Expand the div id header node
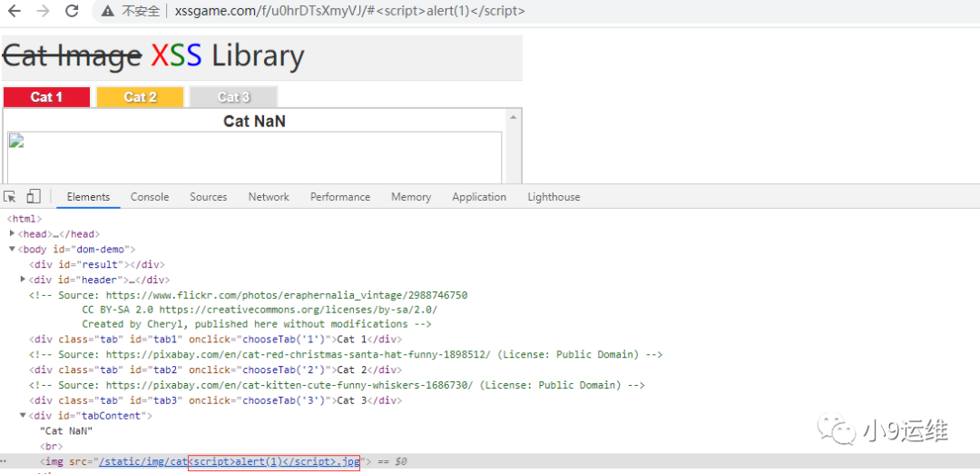Screen dimensions: 980x474 click(x=24, y=280)
